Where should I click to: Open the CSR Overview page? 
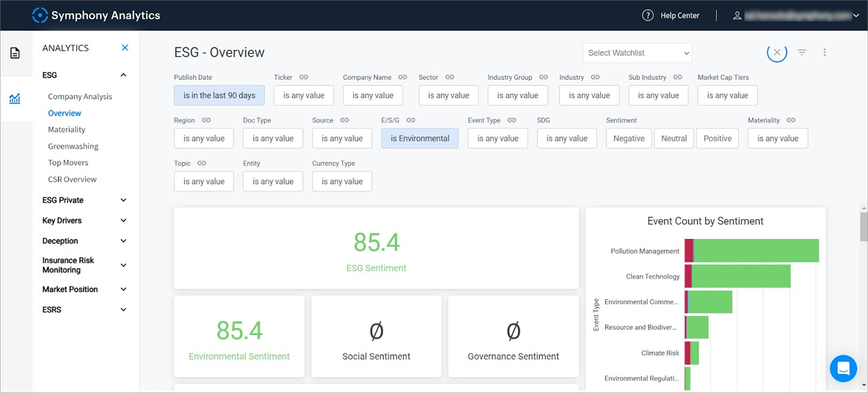point(72,179)
